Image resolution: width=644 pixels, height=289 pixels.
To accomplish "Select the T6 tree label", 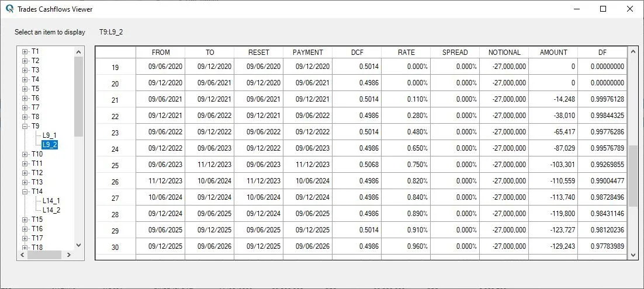I will click(x=35, y=98).
